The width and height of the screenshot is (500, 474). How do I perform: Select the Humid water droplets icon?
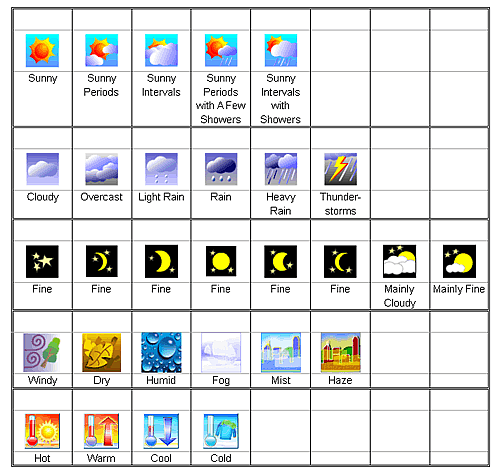pos(161,352)
